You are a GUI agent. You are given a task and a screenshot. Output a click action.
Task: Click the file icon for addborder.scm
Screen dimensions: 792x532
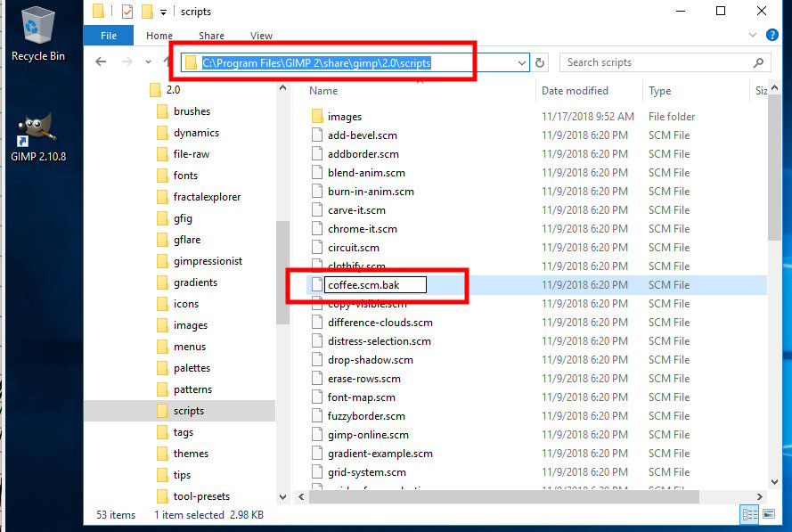point(317,153)
